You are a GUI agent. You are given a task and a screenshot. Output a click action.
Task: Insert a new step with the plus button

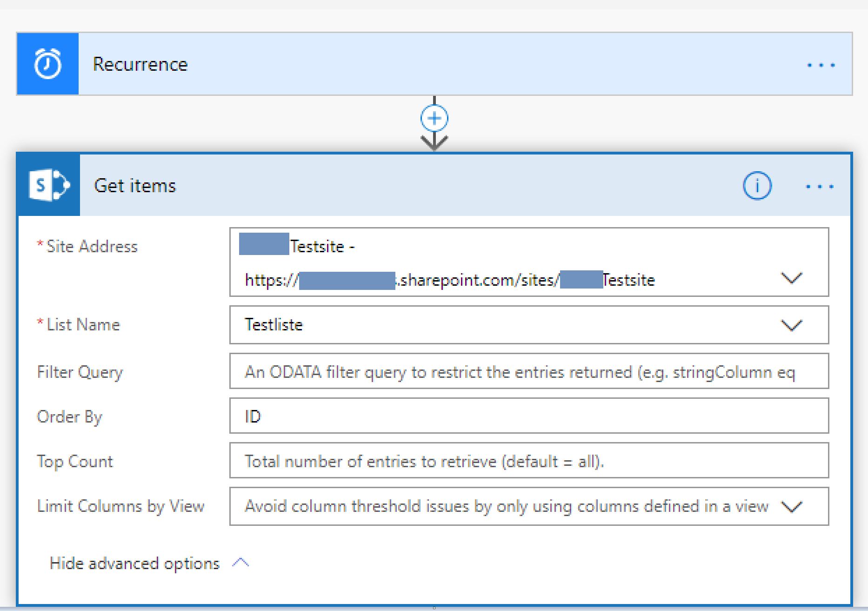point(434,118)
